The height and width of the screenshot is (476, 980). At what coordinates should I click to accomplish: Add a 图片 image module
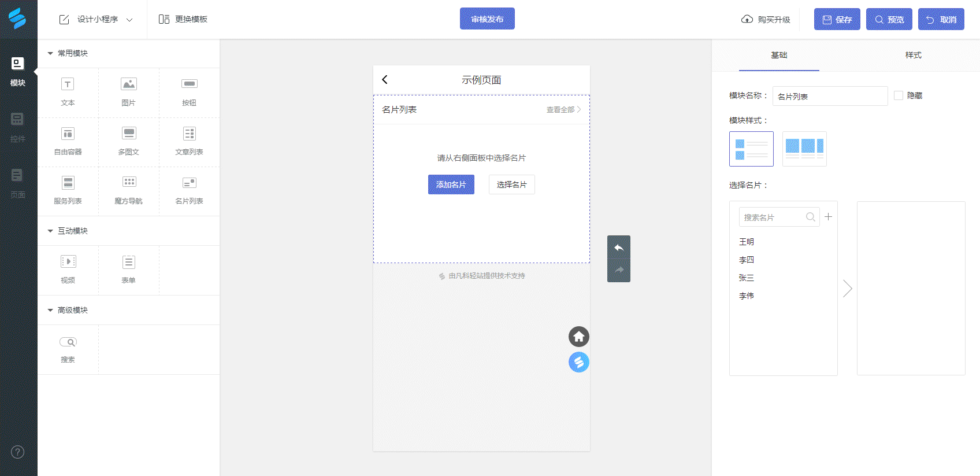pos(128,93)
